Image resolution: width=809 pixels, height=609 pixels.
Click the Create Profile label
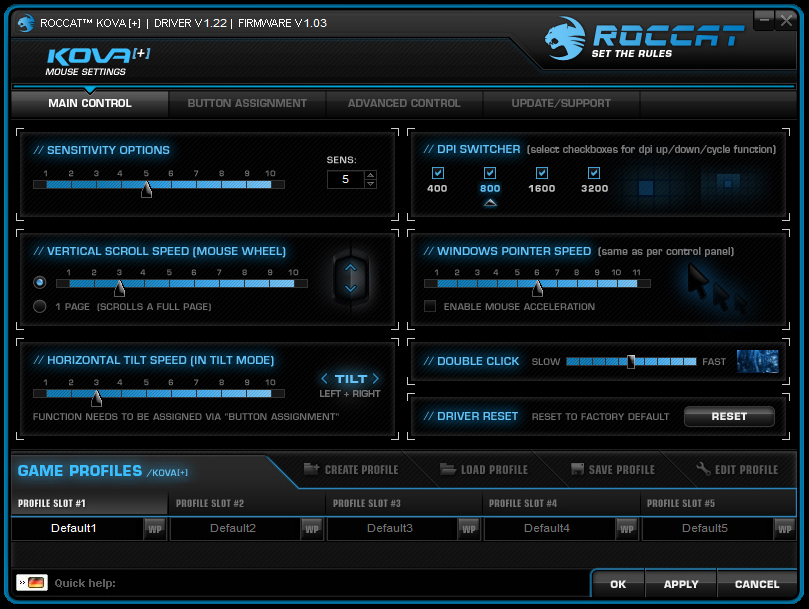[362, 470]
